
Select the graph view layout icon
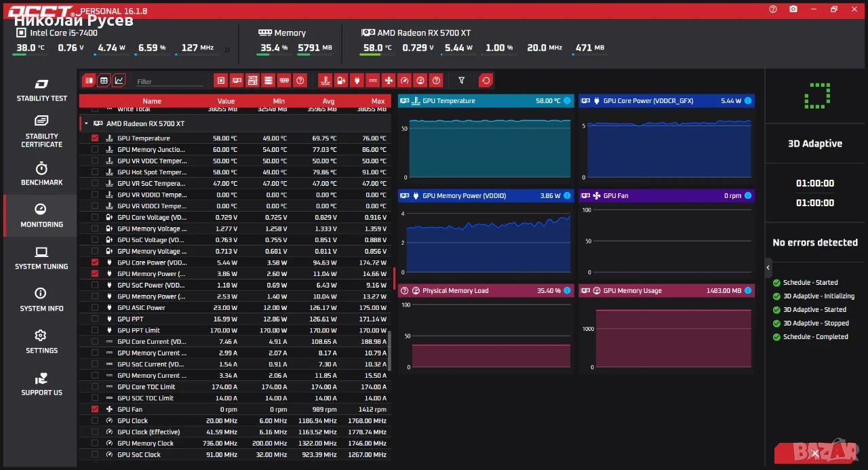coord(119,81)
